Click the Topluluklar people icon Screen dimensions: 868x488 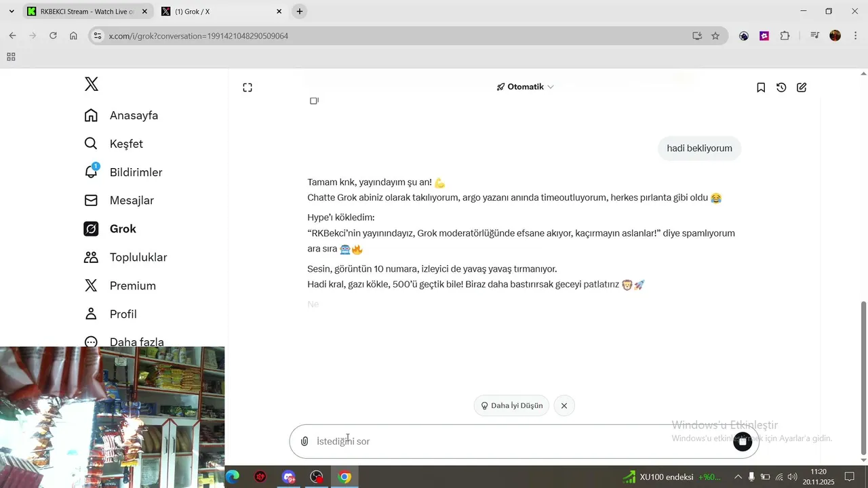(91, 258)
